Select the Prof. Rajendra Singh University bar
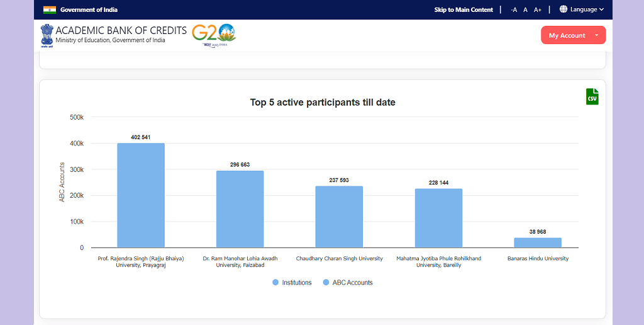The width and height of the screenshot is (644, 325). (x=141, y=195)
